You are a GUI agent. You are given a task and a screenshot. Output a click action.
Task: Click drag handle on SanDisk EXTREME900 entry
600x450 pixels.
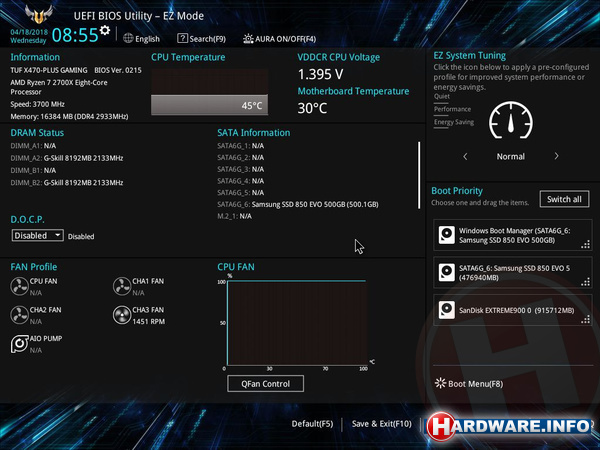585,320
